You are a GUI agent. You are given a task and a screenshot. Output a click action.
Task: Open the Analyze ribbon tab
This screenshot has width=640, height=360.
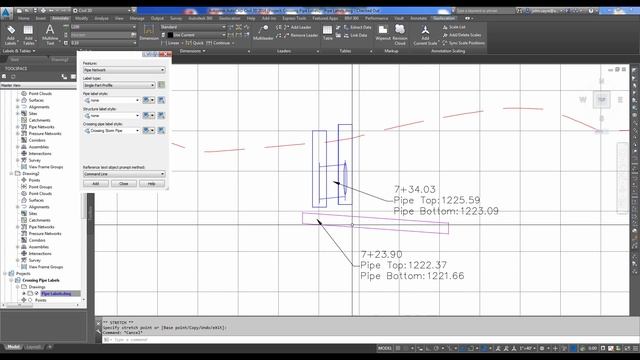(x=101, y=18)
